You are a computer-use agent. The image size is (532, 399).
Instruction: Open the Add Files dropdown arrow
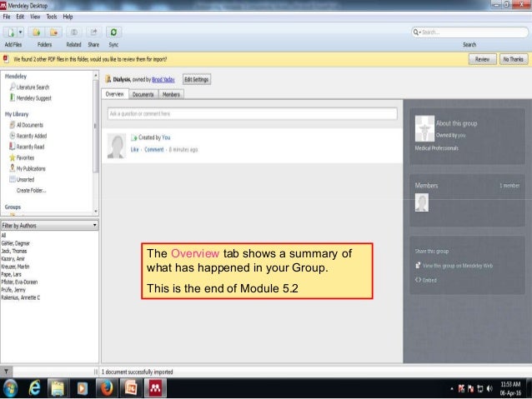[20, 32]
